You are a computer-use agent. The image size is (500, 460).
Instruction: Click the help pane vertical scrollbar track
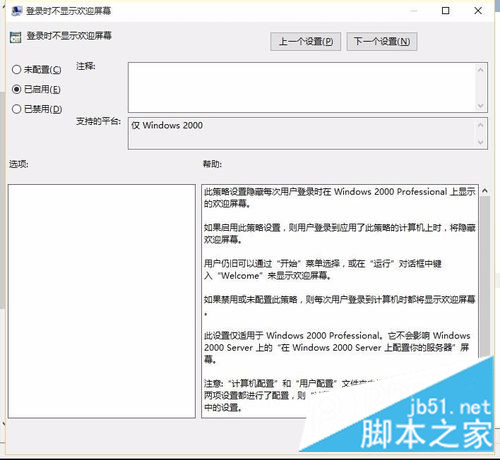pos(485,277)
